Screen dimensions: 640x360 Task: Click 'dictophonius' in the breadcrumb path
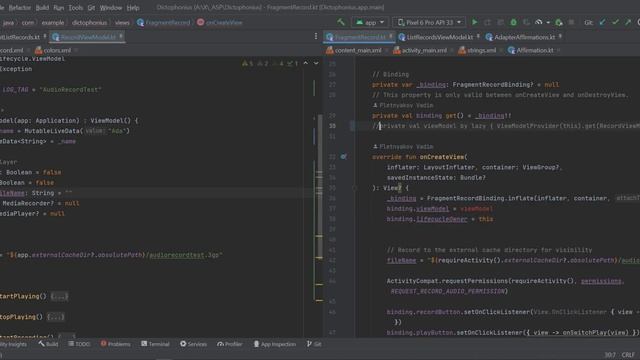89,22
